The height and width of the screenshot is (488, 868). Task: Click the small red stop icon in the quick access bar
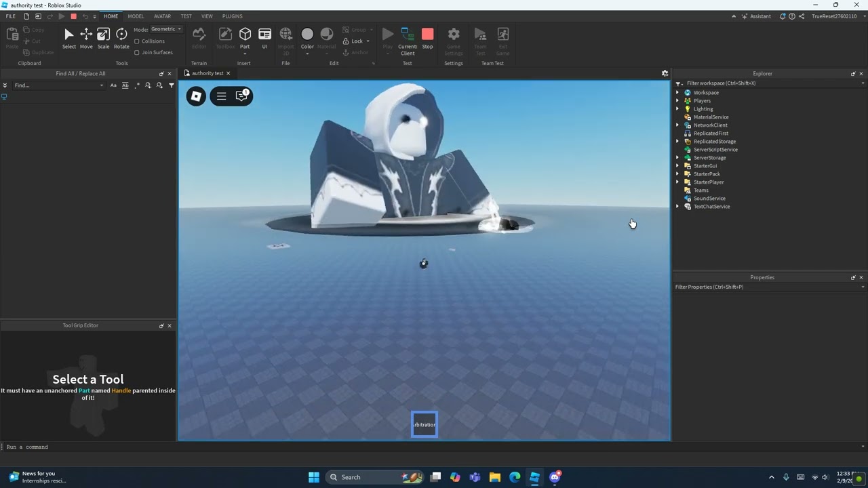coord(74,16)
